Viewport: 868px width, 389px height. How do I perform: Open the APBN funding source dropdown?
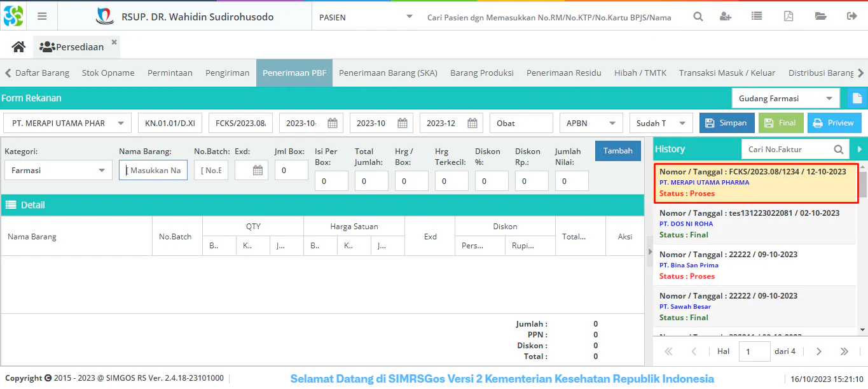click(x=612, y=123)
